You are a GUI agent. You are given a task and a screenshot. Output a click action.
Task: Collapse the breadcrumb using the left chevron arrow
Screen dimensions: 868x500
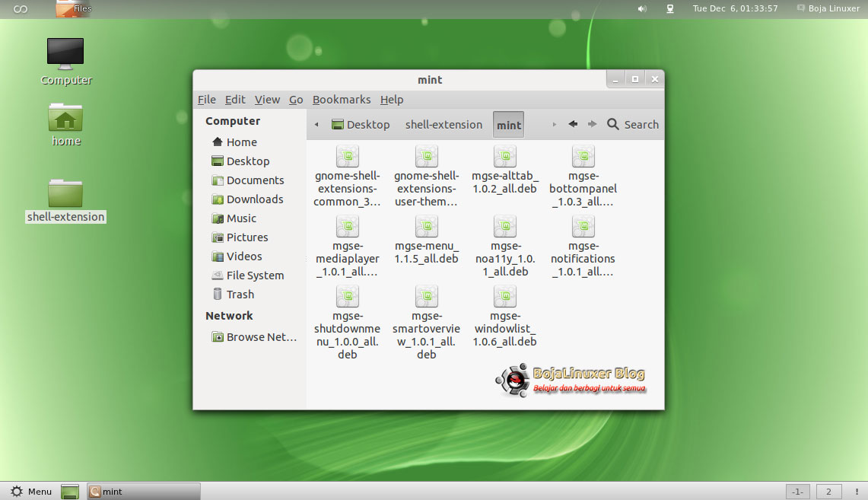coord(316,124)
